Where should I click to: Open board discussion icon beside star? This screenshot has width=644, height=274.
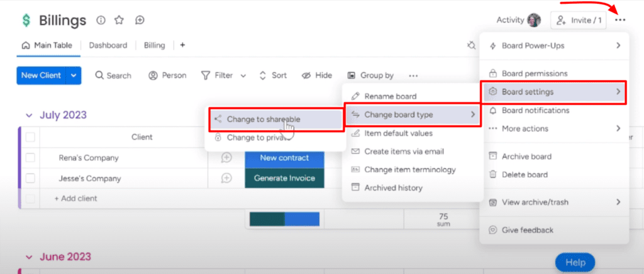[x=140, y=20]
